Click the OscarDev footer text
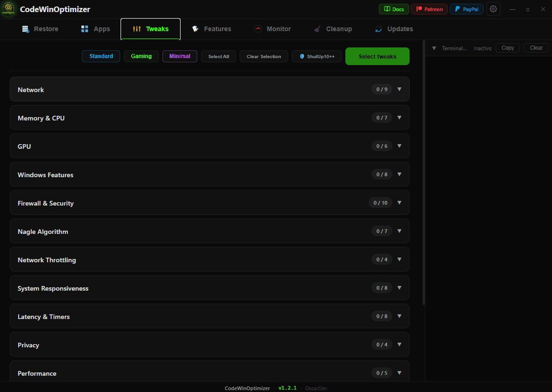552x392 pixels. click(x=316, y=388)
